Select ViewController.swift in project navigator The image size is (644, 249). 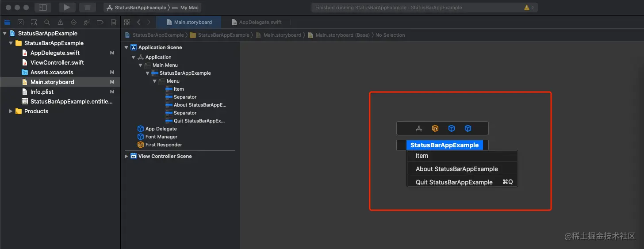pos(60,62)
